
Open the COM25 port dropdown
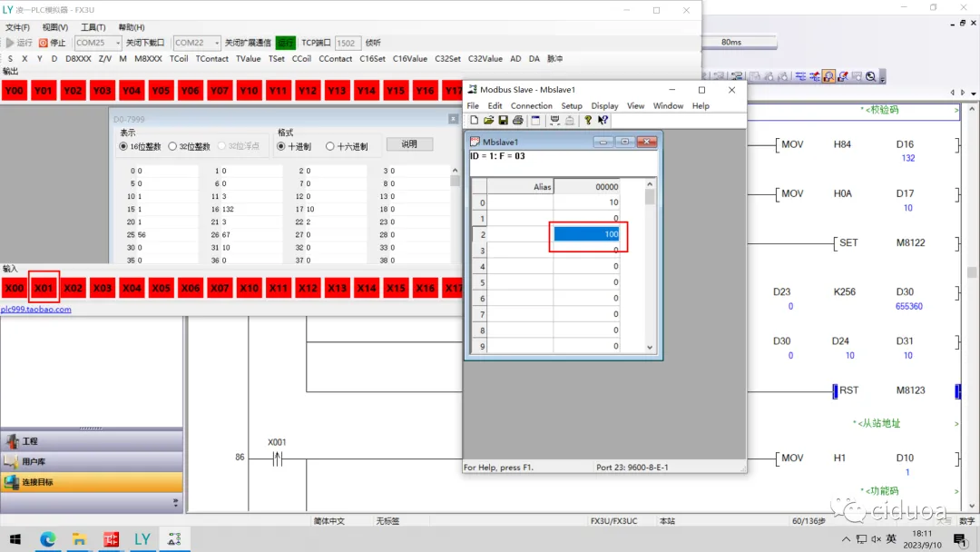117,43
